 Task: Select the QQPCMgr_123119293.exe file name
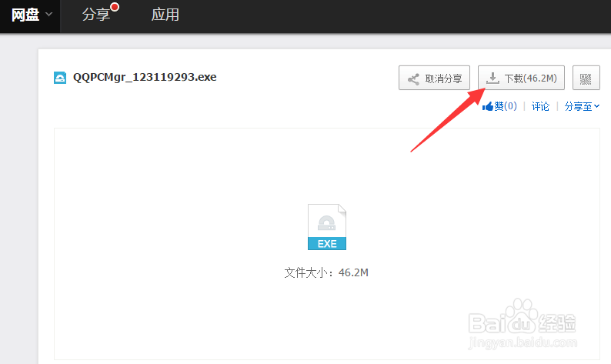coord(145,78)
